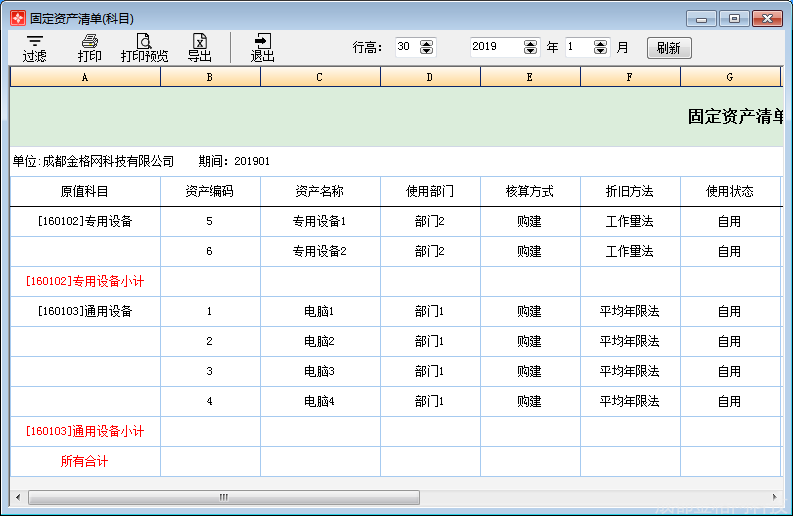
Task: Click the horizontal scrollbar thumb
Action: click(x=224, y=497)
